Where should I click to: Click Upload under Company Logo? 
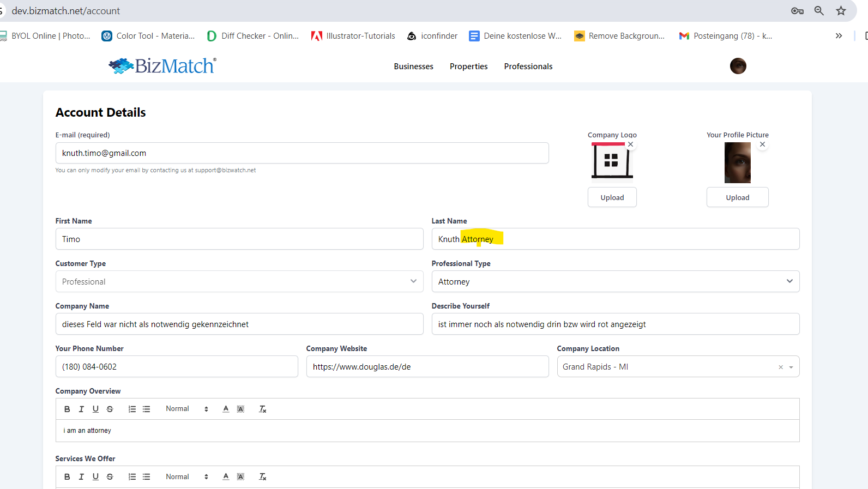pyautogui.click(x=612, y=197)
